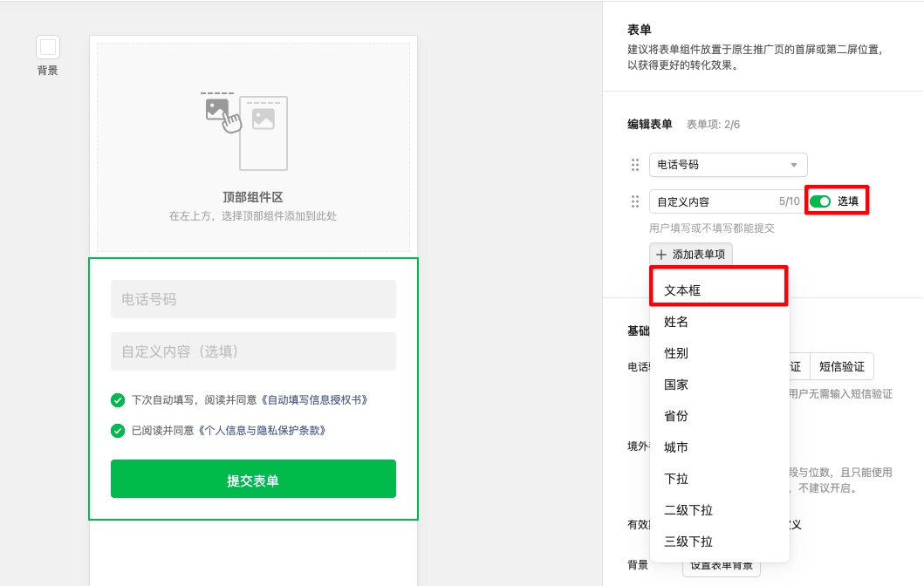
Task: Click drag handle beside 自定义内容 field
Action: (x=635, y=201)
